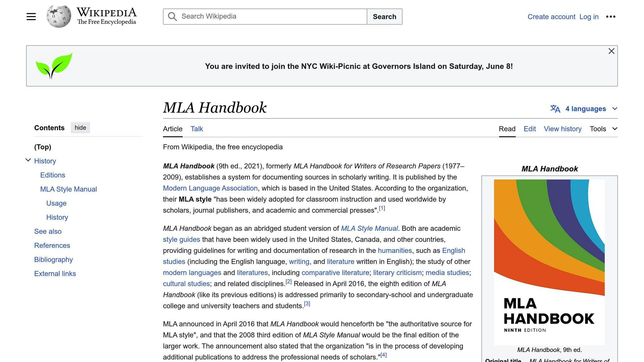Open the ellipsis personal tools menu
Viewport: 644px width, 362px height.
[x=611, y=16]
